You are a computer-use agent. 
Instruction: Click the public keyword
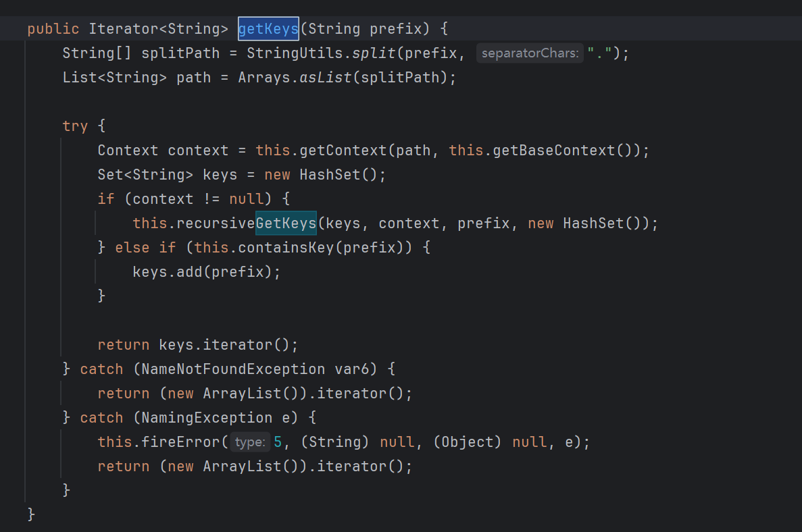click(53, 29)
